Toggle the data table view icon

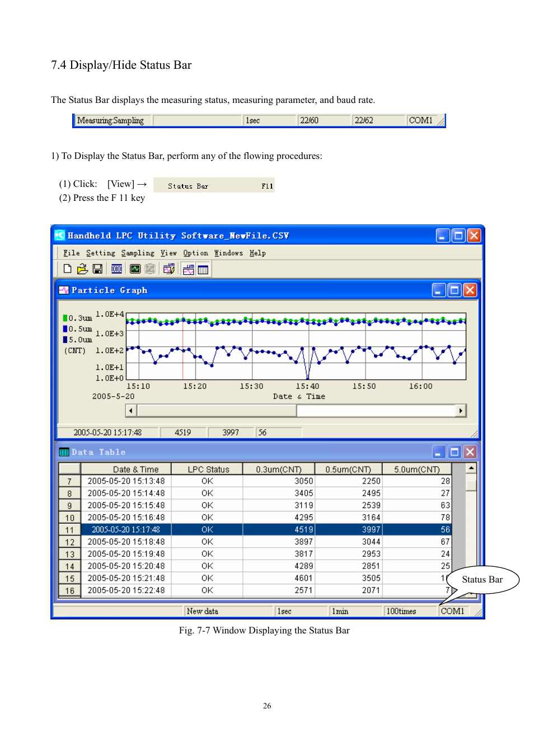203,269
